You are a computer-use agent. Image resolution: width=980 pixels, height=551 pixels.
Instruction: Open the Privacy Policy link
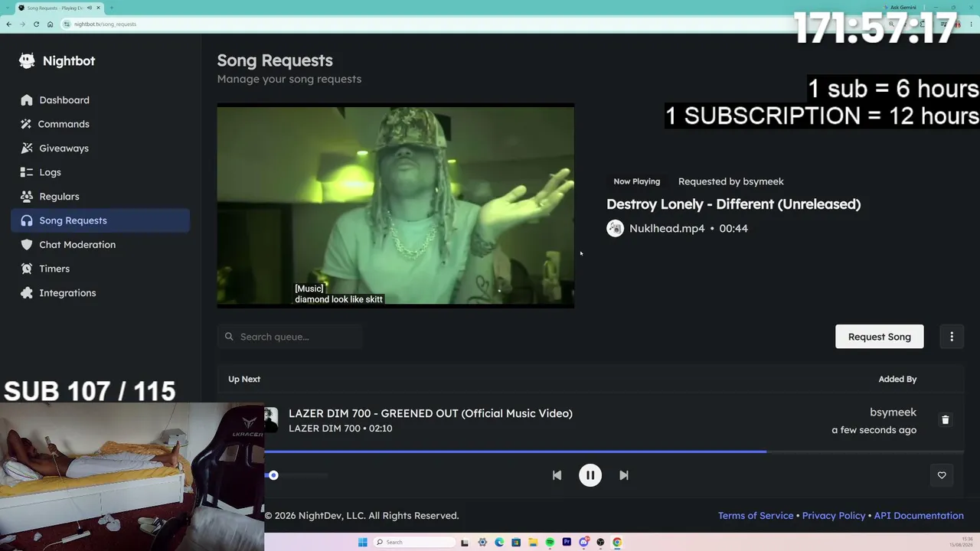[x=834, y=516]
